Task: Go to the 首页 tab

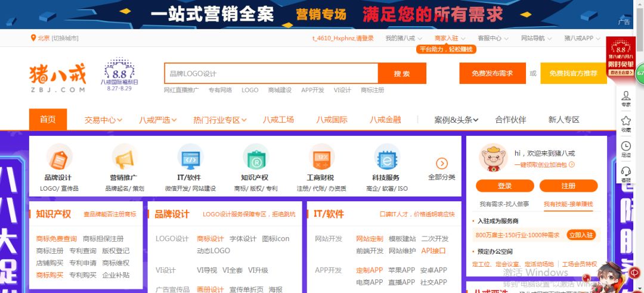Action: [48, 120]
